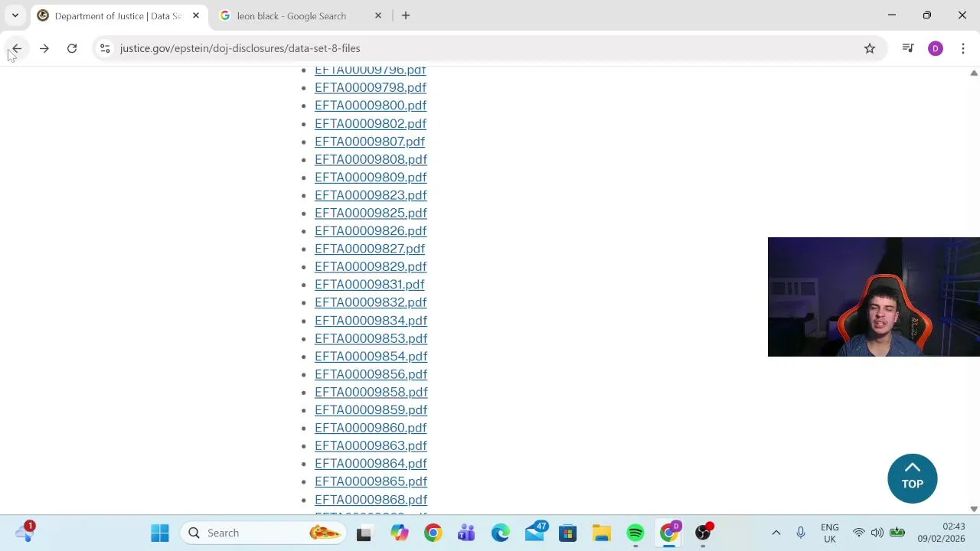Open EFTA00009800.pdf link
The height and width of the screenshot is (551, 980).
point(371,106)
